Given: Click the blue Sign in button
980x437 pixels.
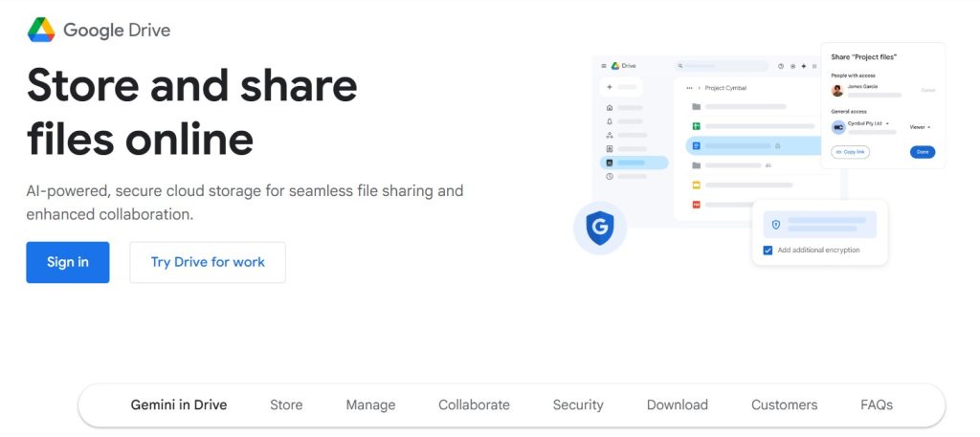Looking at the screenshot, I should [x=68, y=262].
